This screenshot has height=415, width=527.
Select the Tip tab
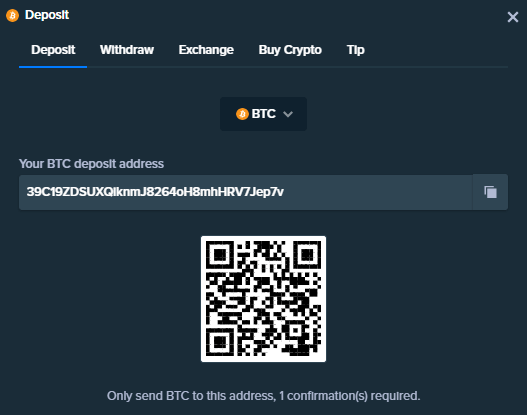(x=356, y=50)
